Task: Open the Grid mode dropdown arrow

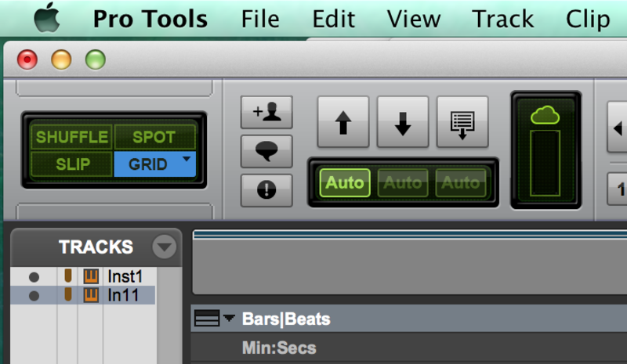Action: coord(187,159)
